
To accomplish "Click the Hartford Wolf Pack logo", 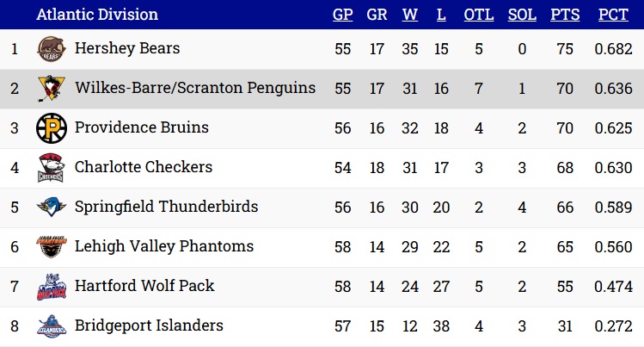I will coord(52,287).
